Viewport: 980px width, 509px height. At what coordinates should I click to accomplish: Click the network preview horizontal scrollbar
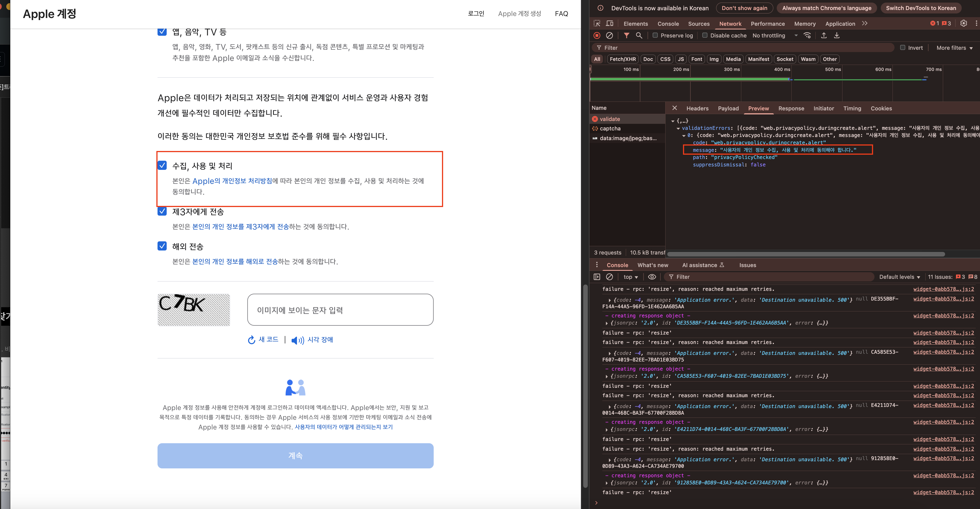point(806,254)
